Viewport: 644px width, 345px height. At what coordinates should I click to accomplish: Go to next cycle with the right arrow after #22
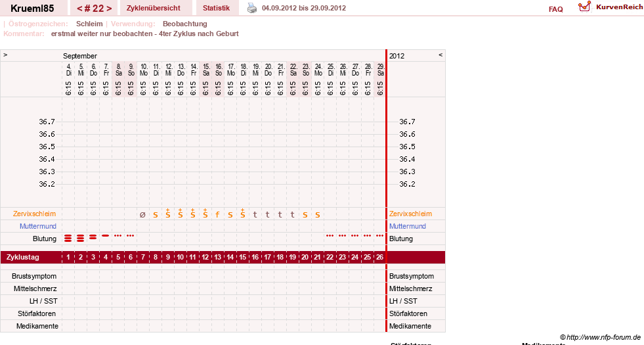(109, 9)
